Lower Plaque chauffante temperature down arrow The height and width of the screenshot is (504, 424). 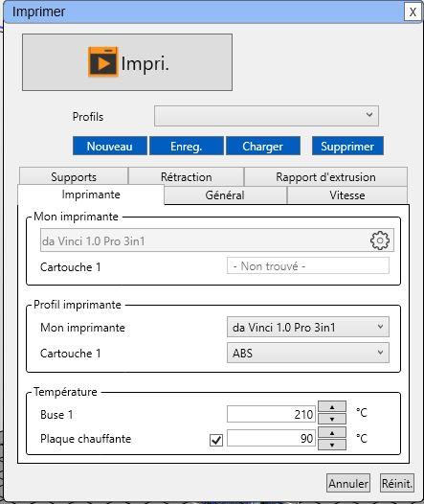pos(332,445)
